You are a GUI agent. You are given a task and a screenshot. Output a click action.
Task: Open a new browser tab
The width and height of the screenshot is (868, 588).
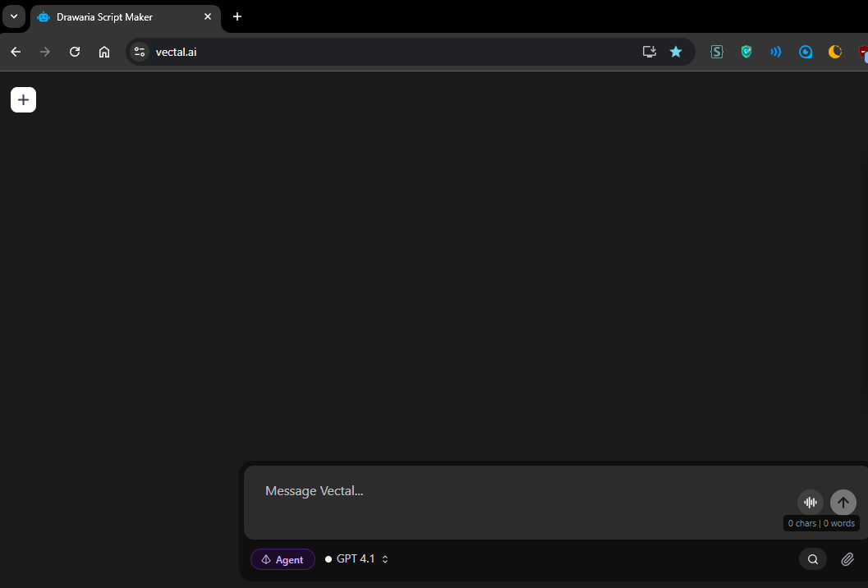tap(237, 16)
